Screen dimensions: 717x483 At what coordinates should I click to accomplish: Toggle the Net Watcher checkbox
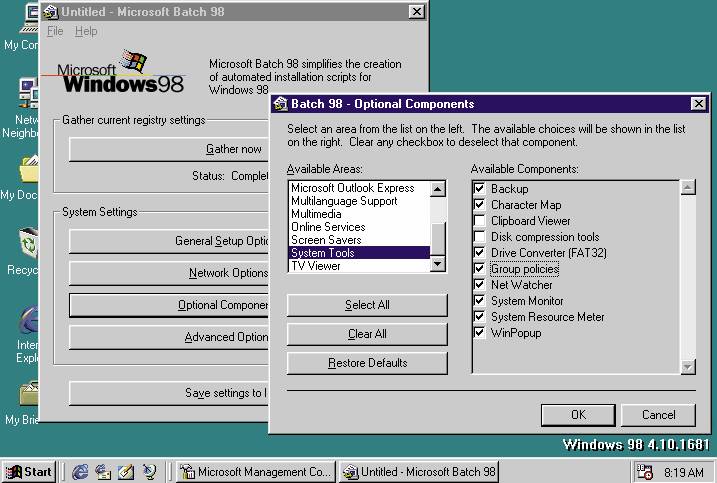479,284
